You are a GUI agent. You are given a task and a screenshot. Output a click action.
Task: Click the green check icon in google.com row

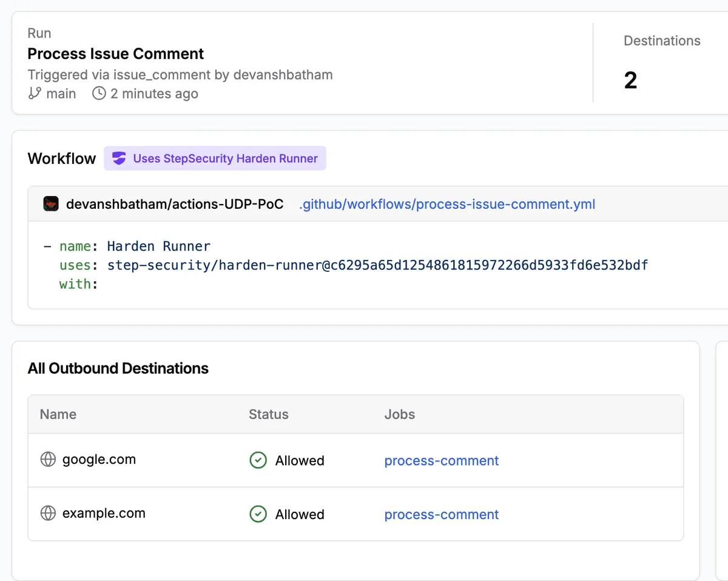click(x=258, y=460)
